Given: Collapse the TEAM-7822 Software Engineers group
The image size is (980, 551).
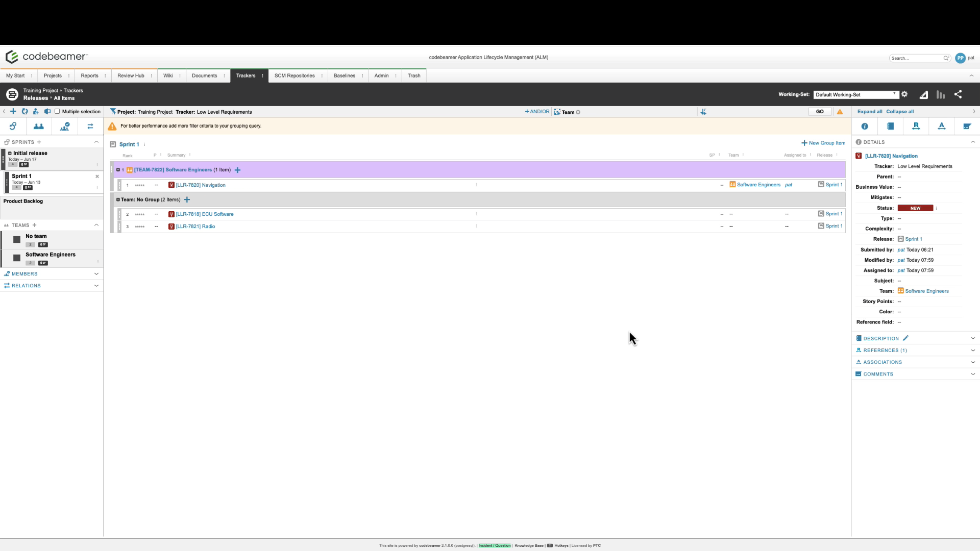Looking at the screenshot, I should (118, 170).
